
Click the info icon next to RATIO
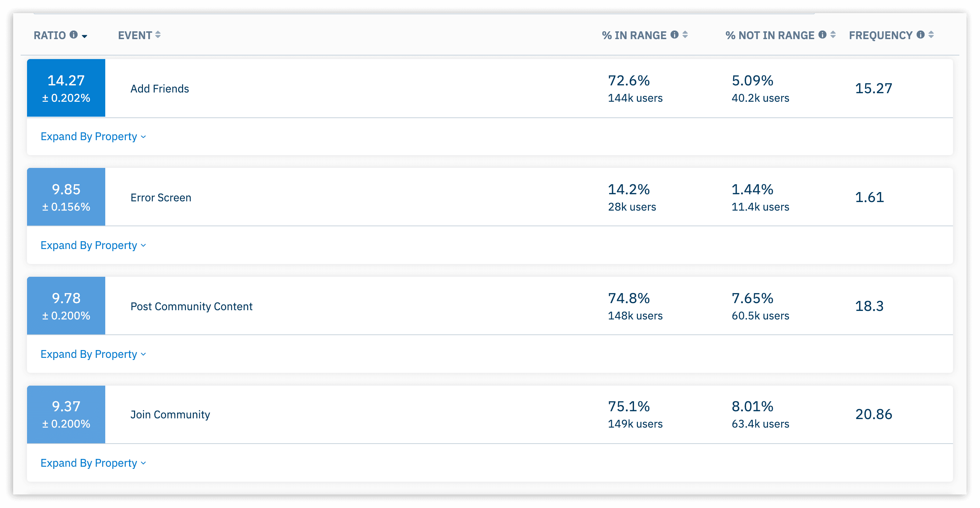[74, 35]
